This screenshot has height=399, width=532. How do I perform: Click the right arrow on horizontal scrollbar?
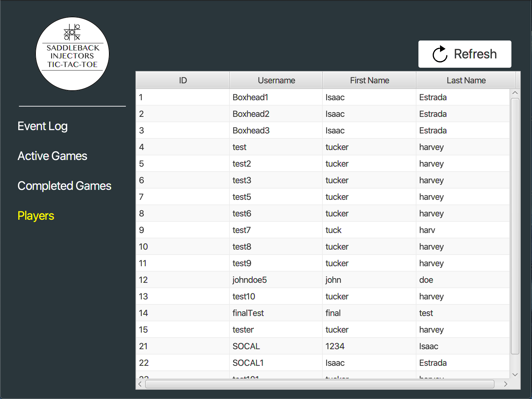point(506,384)
